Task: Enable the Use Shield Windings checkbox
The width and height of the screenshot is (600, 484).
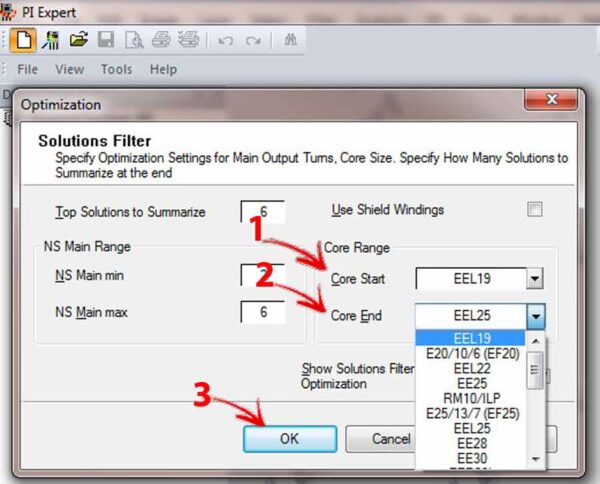Action: pyautogui.click(x=535, y=210)
